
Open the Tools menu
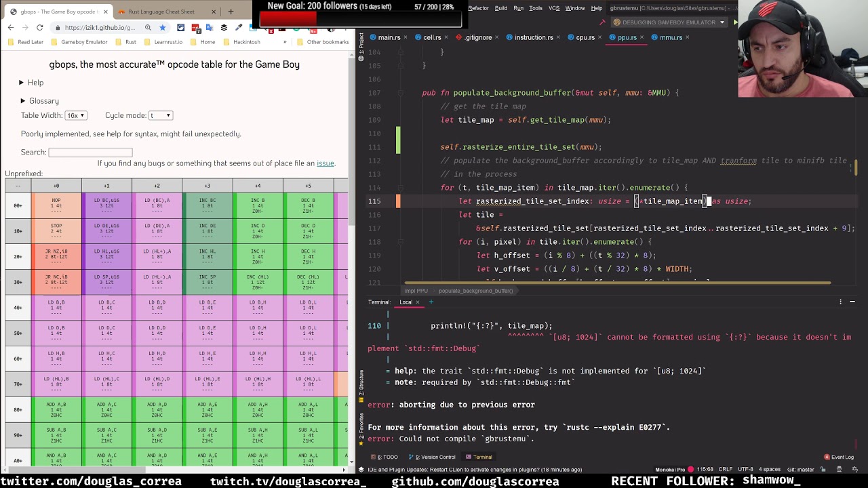point(536,8)
